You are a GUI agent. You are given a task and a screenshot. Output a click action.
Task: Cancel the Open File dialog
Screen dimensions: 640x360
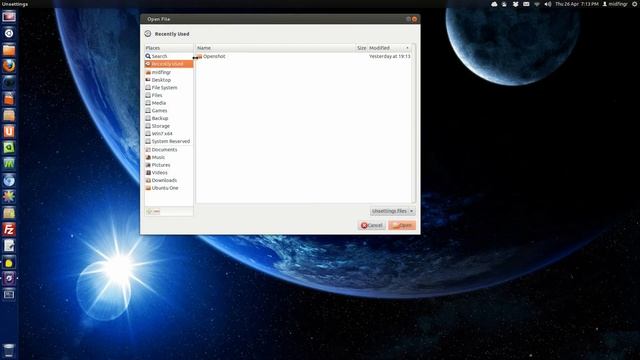point(371,225)
